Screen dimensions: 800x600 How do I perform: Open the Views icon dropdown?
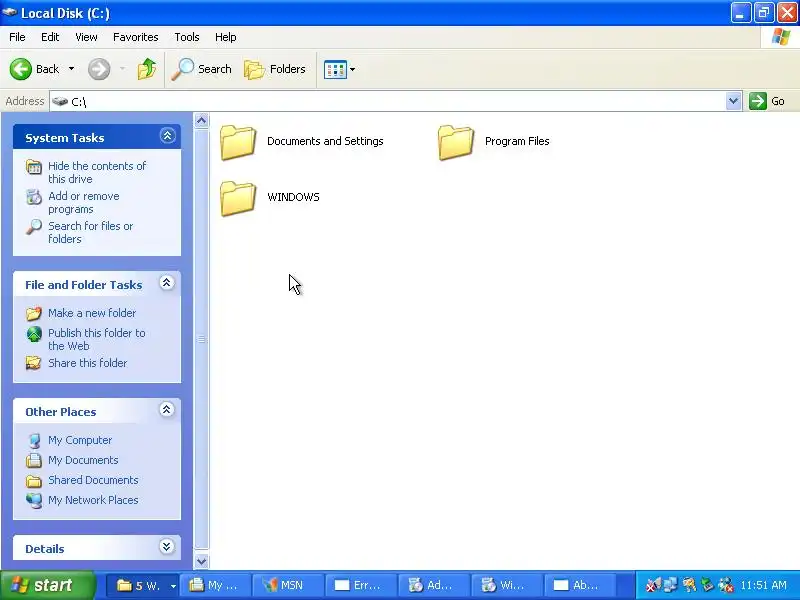coord(339,69)
